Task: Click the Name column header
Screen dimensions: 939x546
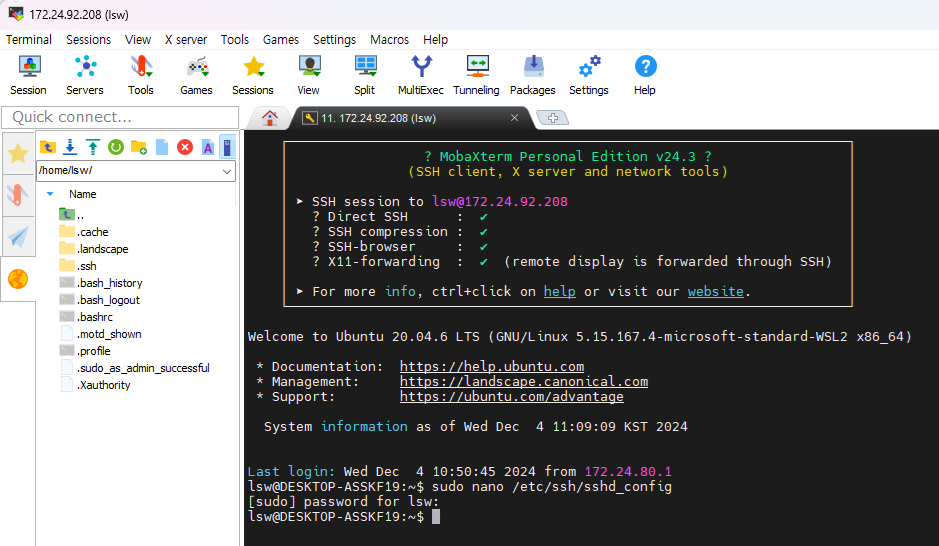Action: coord(82,194)
